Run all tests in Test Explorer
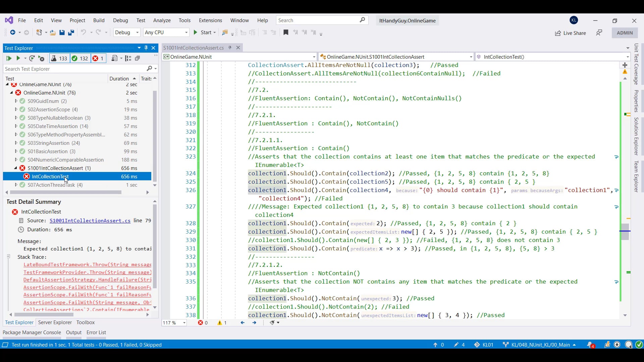Image resolution: width=644 pixels, height=362 pixels. 9,58
